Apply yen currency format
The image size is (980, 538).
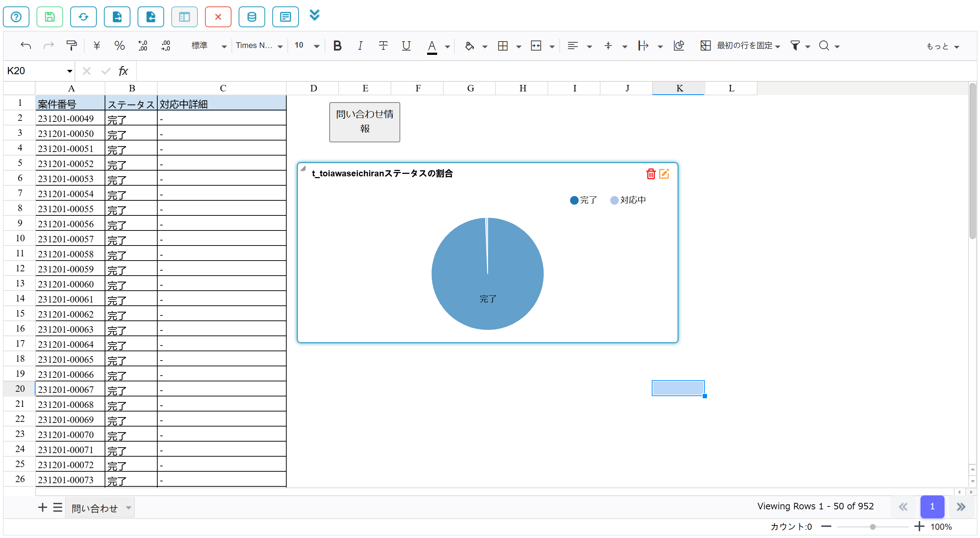click(97, 46)
